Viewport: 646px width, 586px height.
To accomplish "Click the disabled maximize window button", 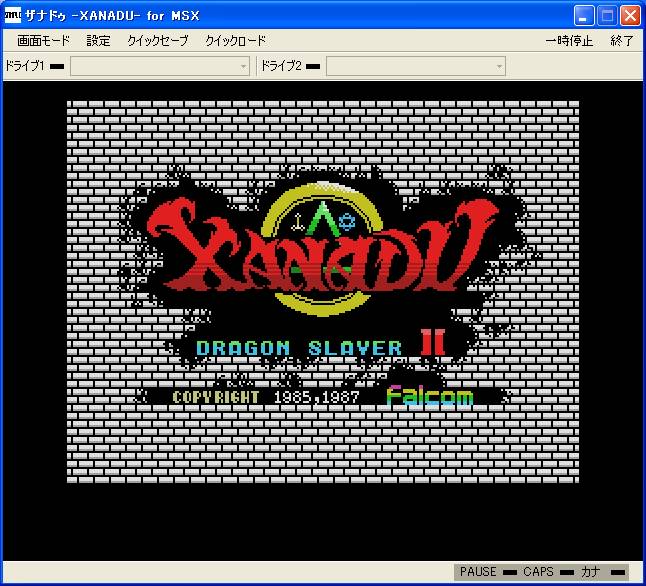I will tap(607, 16).
